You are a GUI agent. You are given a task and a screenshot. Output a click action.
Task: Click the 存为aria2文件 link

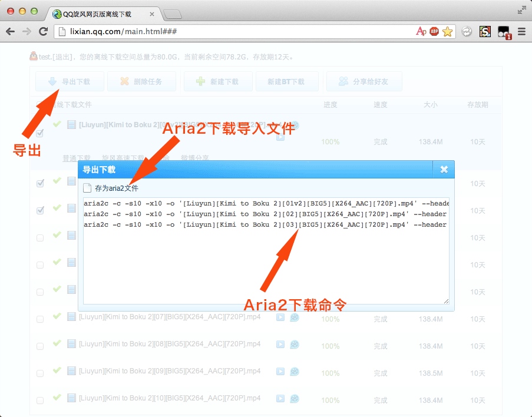point(117,188)
